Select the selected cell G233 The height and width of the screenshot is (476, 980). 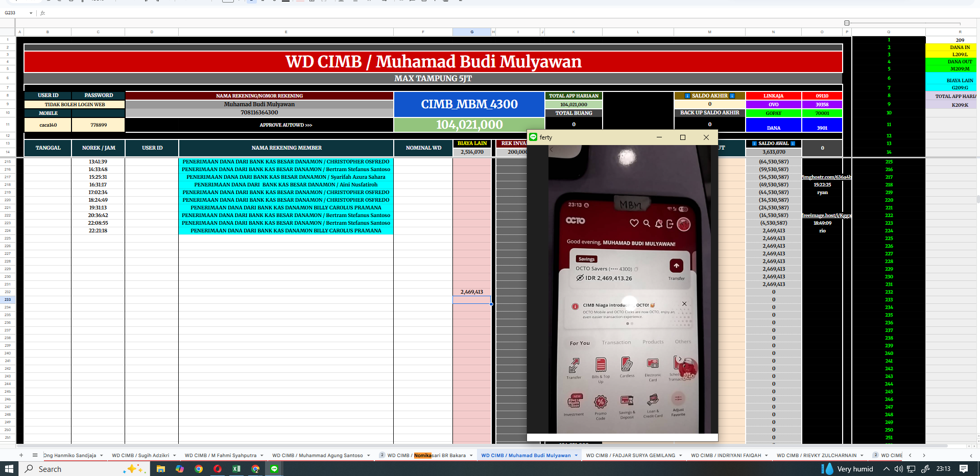tap(472, 300)
